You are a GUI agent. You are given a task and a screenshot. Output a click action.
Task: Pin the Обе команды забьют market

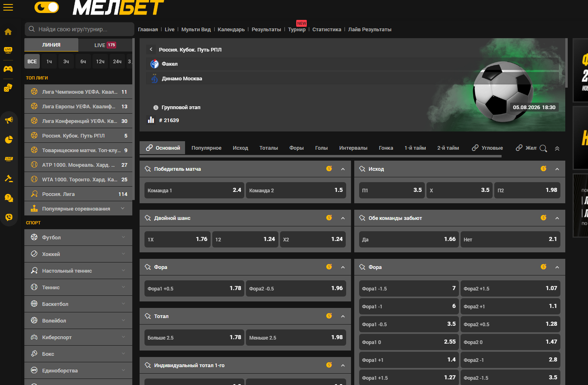[362, 218]
